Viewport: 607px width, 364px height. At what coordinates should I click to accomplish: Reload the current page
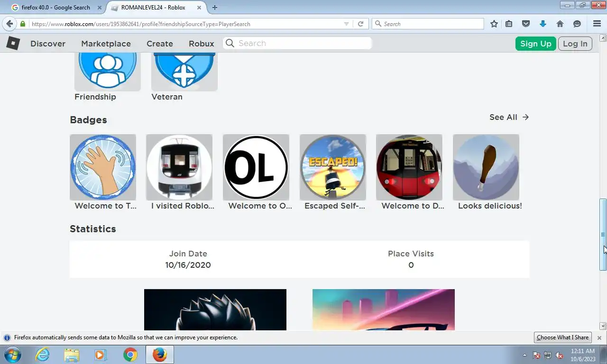click(360, 24)
